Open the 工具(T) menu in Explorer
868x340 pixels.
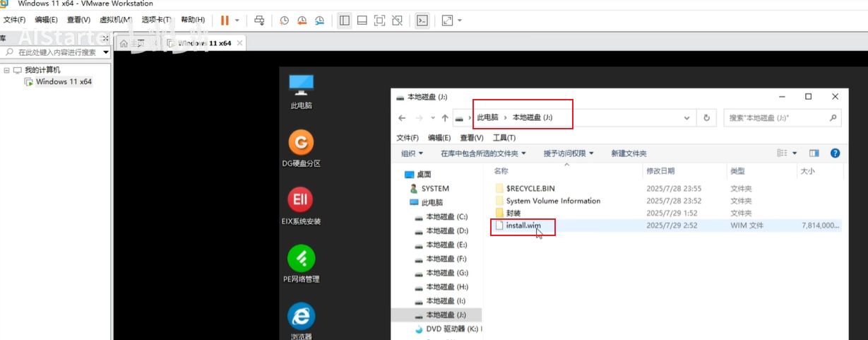point(504,138)
